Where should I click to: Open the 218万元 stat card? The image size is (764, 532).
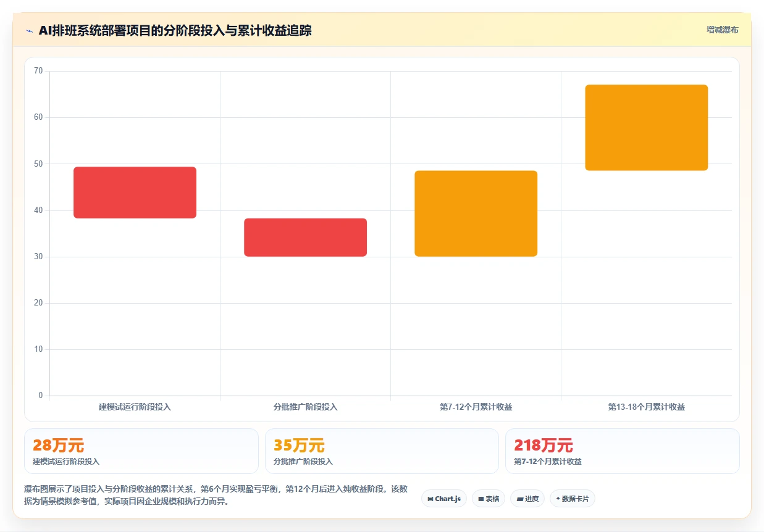click(623, 451)
